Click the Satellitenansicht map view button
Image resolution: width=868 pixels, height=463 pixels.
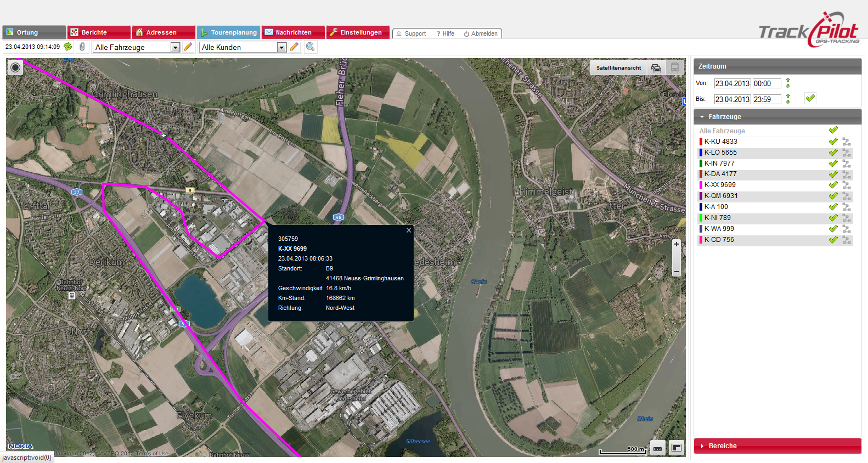[x=618, y=68]
